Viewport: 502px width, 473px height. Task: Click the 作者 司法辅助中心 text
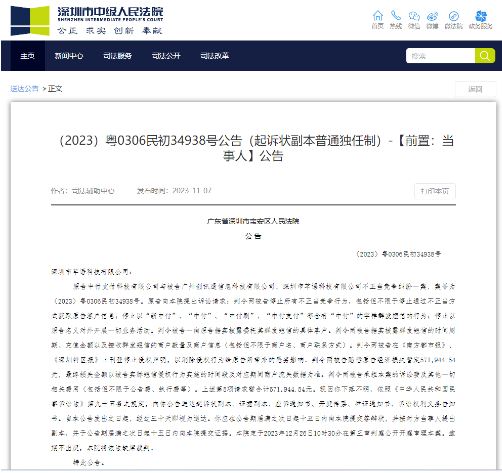[x=83, y=191]
